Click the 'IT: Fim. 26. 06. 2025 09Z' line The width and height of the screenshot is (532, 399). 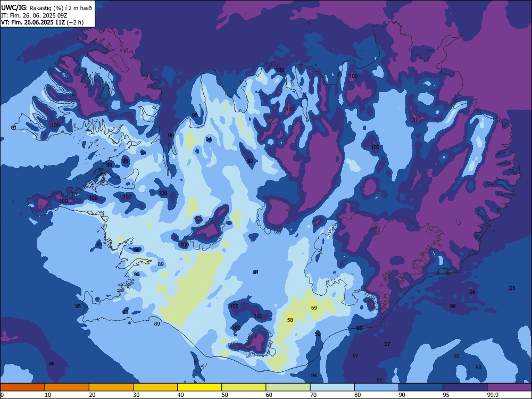[34, 15]
